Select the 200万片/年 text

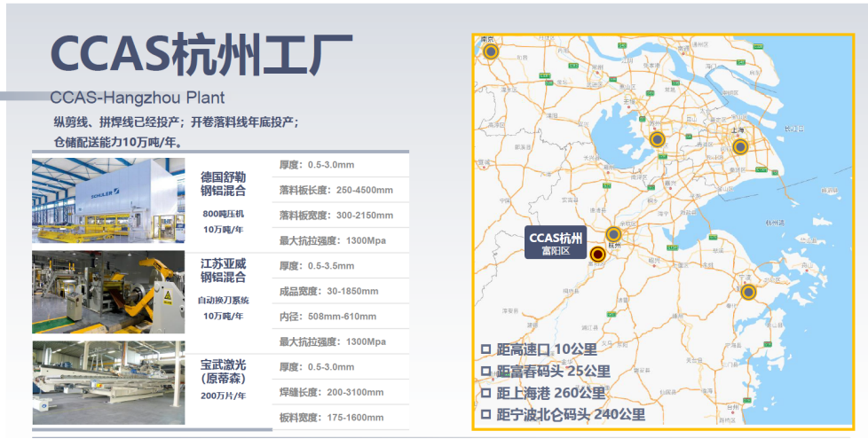[x=223, y=396]
